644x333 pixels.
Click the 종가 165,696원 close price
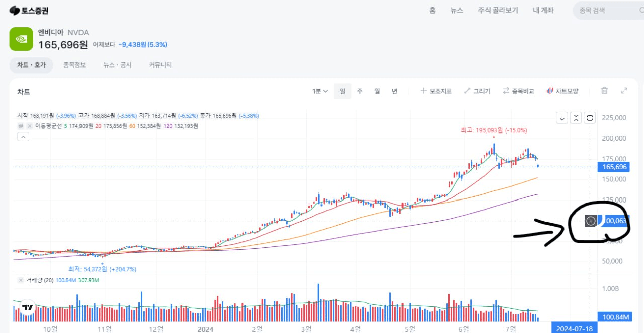(218, 115)
